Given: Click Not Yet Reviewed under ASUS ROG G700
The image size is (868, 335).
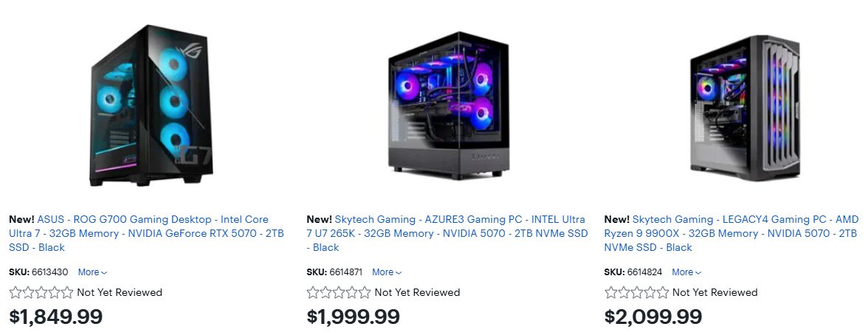Looking at the screenshot, I should 120,292.
